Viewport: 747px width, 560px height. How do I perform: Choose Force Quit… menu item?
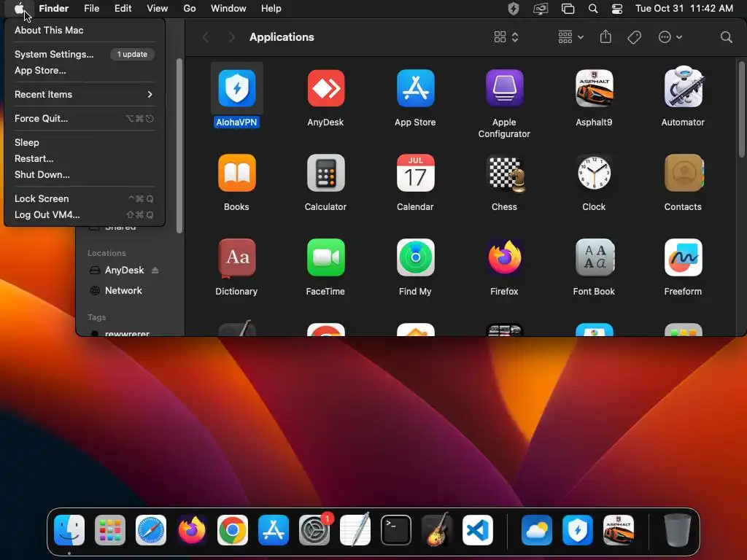point(85,119)
